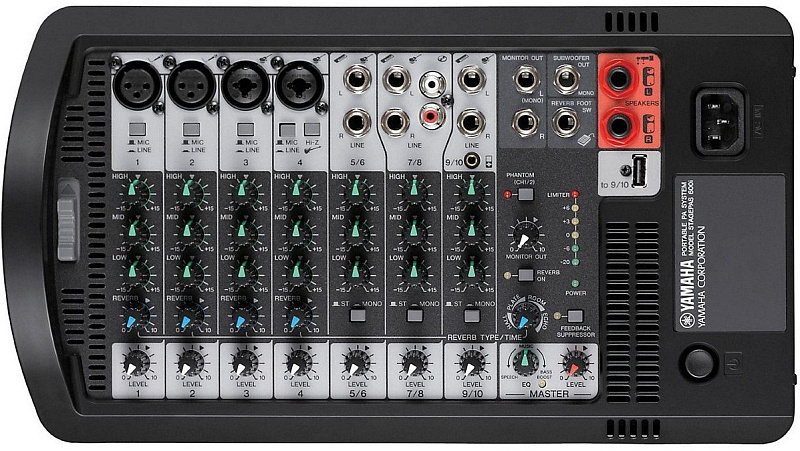Click the MONITOR OUT level knob
The height and width of the screenshot is (451, 800).
pos(522,235)
